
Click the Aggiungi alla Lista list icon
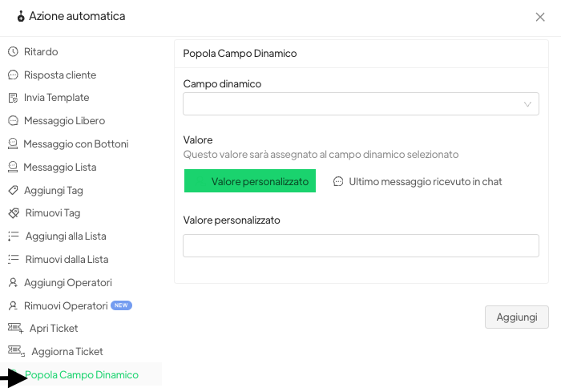[x=14, y=236]
